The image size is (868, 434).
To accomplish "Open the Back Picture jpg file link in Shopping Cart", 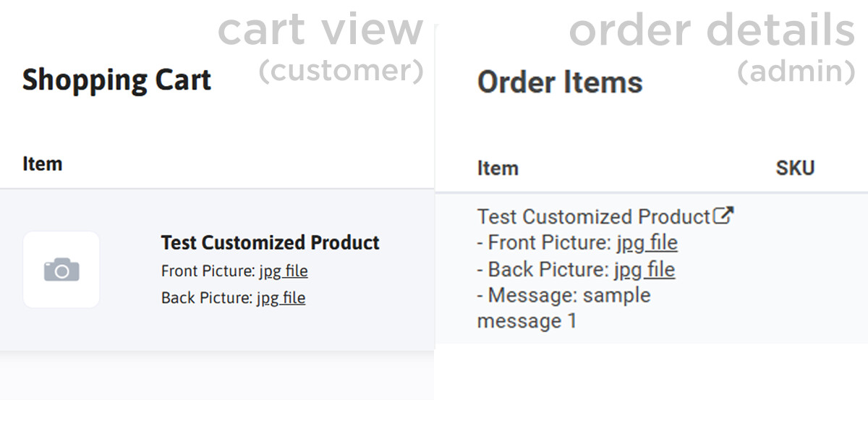I will 281,298.
